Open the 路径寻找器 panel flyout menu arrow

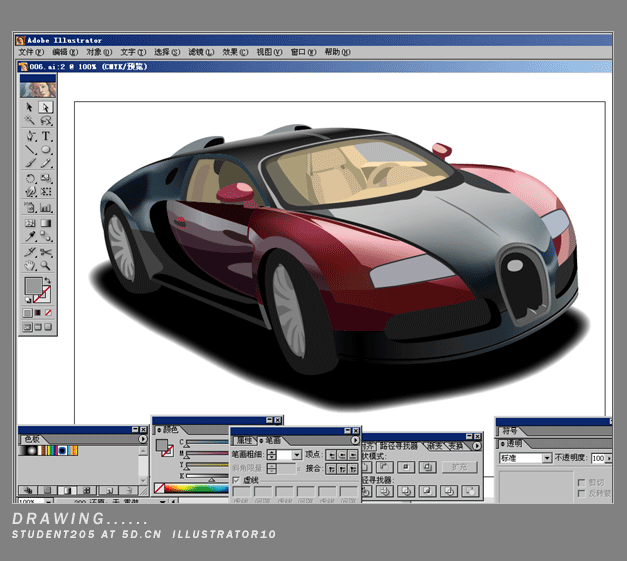click(x=477, y=446)
